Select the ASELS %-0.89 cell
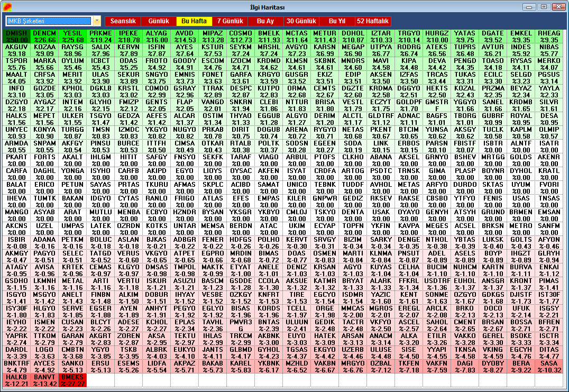Screen dimensions: 569x392 pyautogui.click(x=465, y=257)
